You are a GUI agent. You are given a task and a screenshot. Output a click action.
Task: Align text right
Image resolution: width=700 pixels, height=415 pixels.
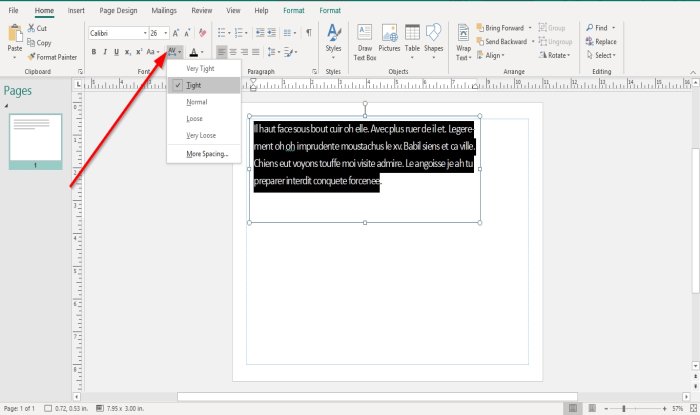click(244, 52)
